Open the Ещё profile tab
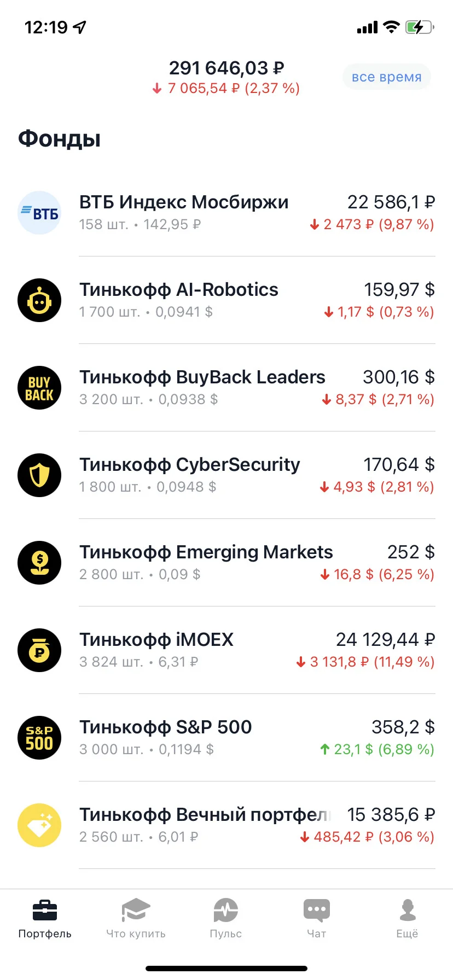Screen dimensions: 453x980 (408, 919)
